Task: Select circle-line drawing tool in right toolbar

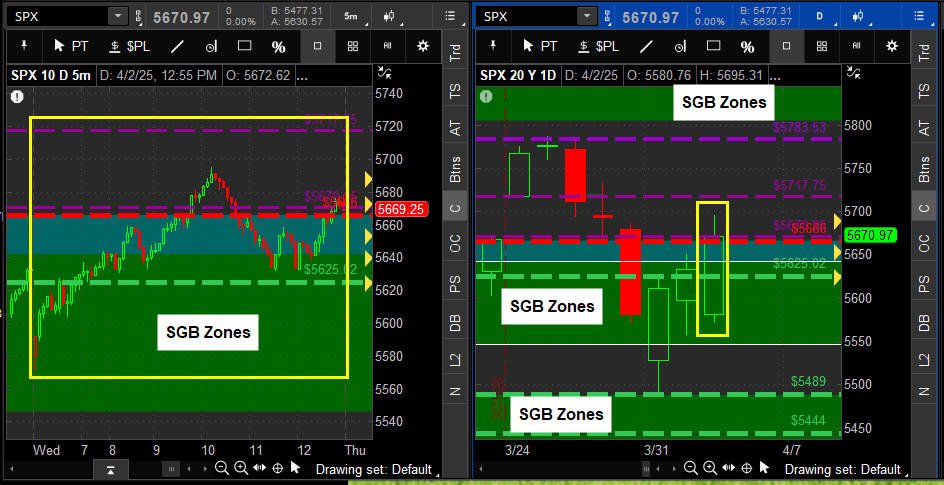Action: (680, 46)
